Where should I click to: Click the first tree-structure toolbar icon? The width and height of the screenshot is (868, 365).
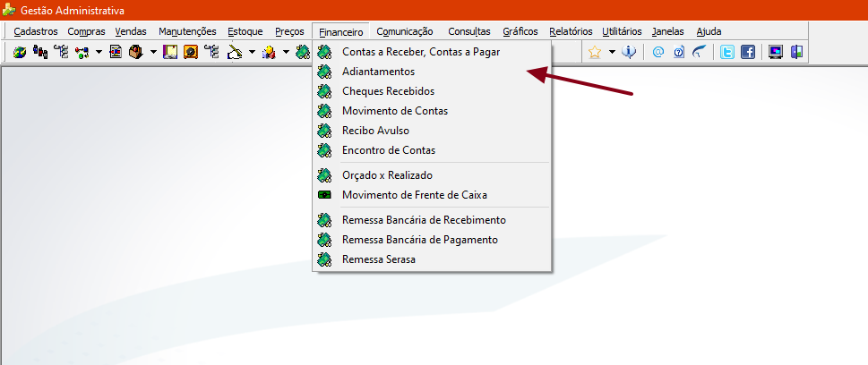point(61,53)
